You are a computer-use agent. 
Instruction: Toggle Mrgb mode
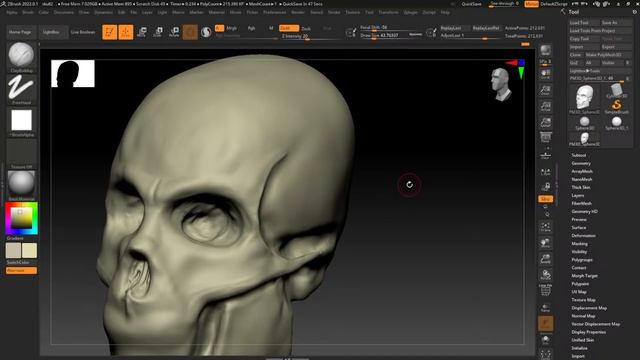coord(231,28)
